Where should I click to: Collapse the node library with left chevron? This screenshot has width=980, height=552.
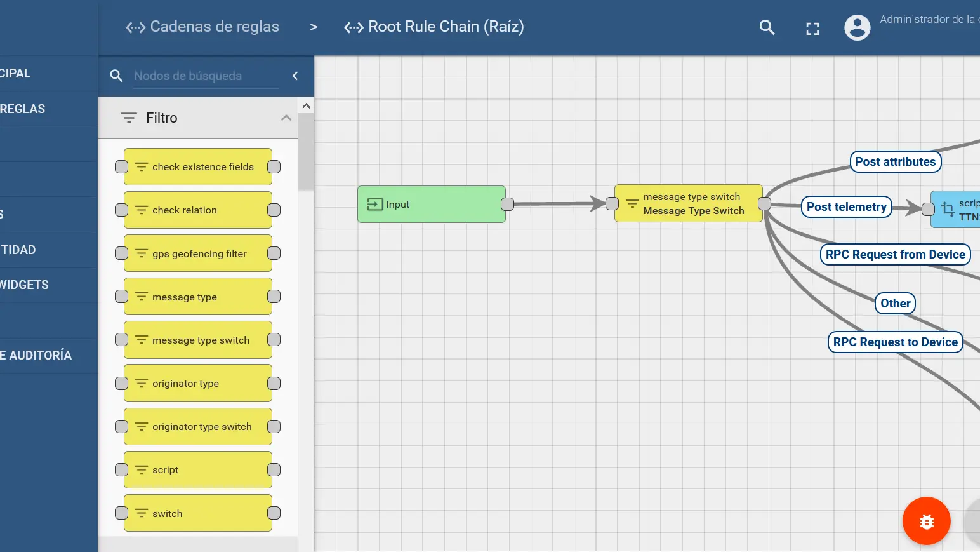295,76
